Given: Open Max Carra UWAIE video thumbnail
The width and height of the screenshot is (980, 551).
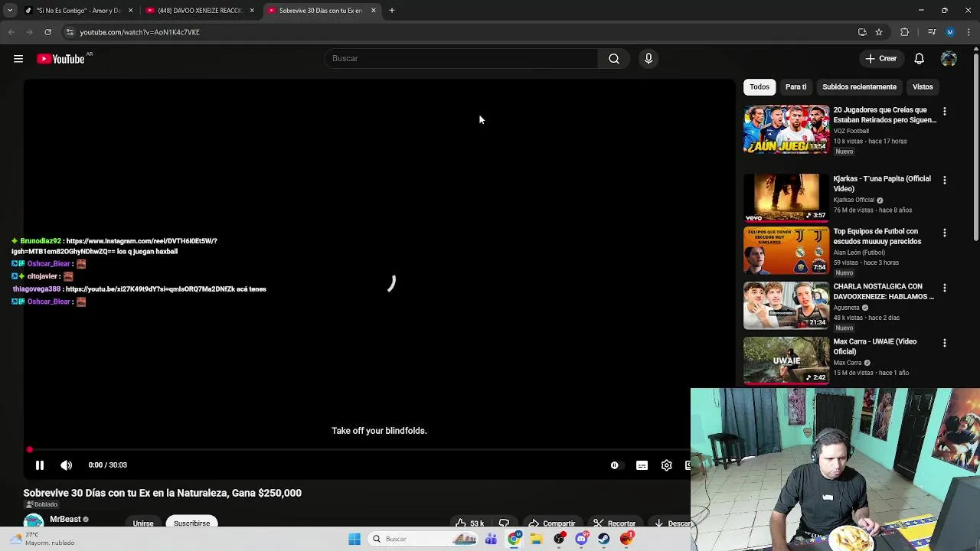Looking at the screenshot, I should pyautogui.click(x=786, y=360).
